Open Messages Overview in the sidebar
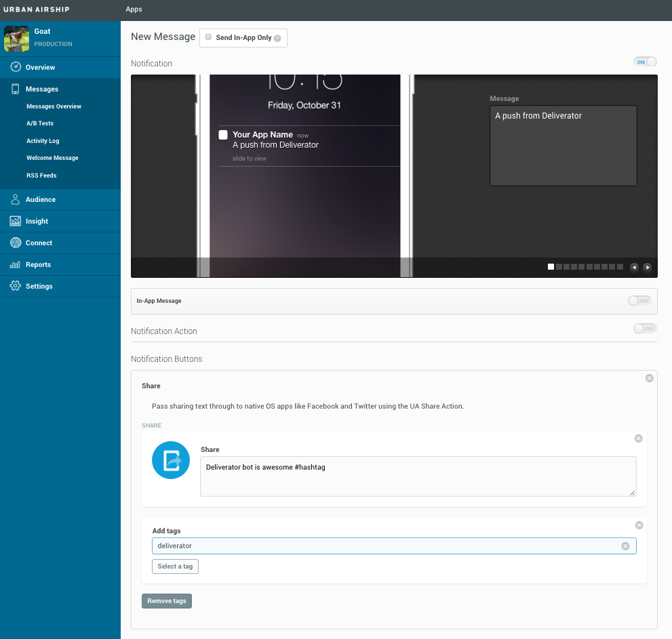Viewport: 672px width, 639px height. [x=54, y=106]
